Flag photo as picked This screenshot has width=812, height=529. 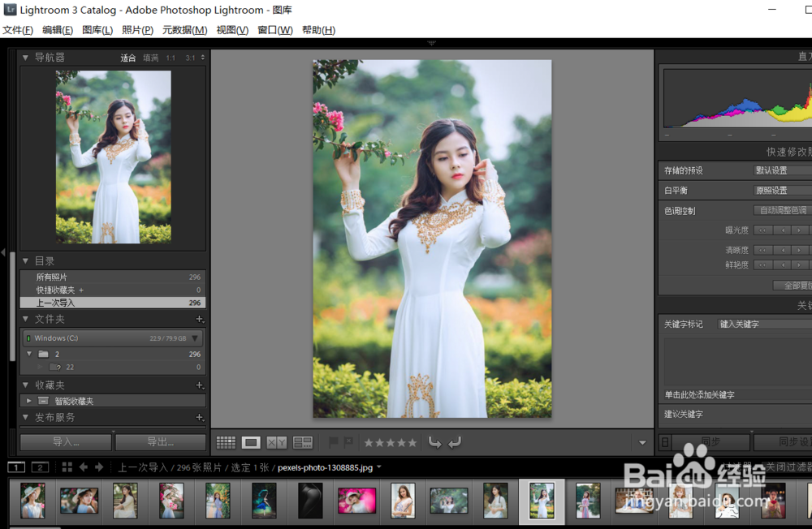pyautogui.click(x=334, y=442)
